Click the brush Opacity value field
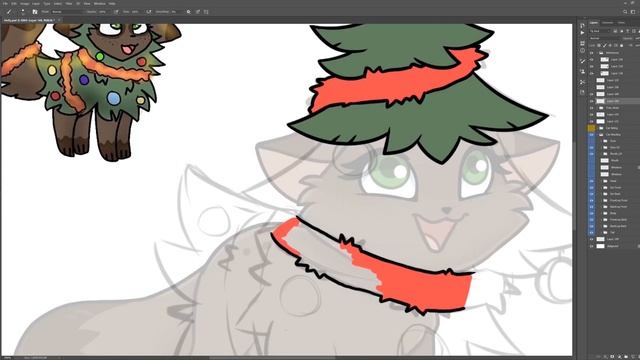The height and width of the screenshot is (360, 640). pyautogui.click(x=102, y=12)
